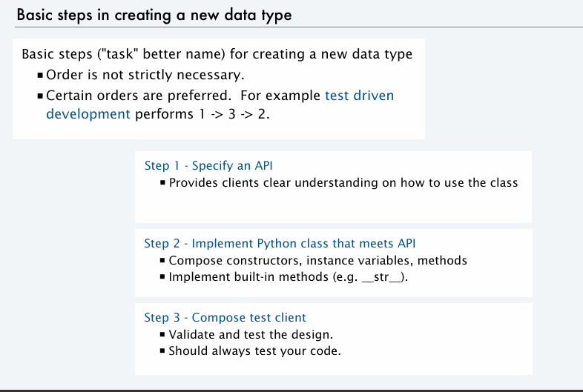583x392 pixels.
Task: Click the line 'Provides clients clear understanding'
Action: click(343, 183)
